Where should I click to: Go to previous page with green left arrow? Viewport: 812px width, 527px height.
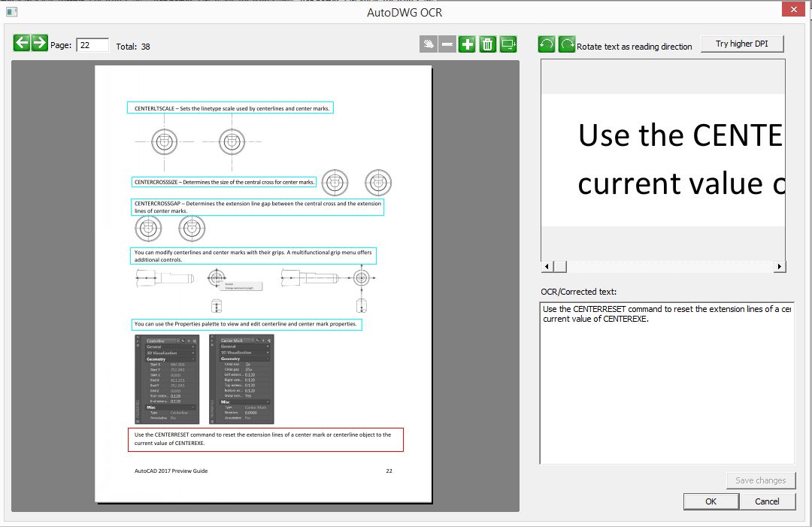(22, 43)
